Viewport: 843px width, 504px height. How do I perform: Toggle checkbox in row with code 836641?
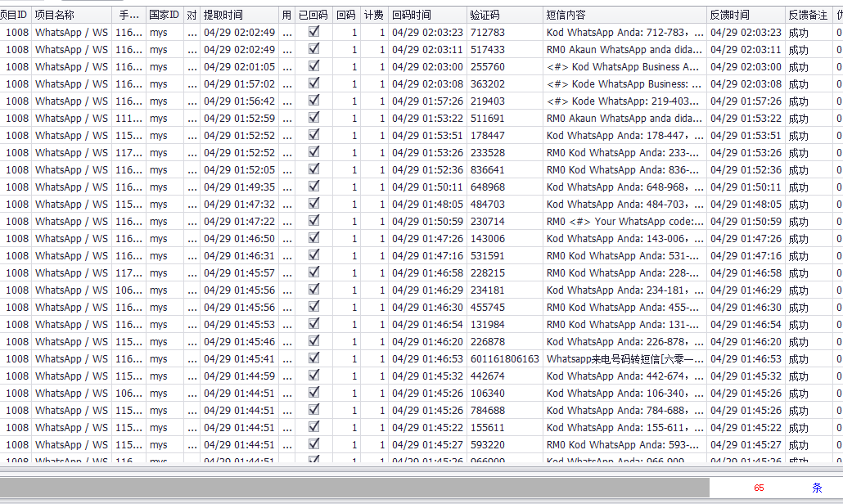pos(314,169)
